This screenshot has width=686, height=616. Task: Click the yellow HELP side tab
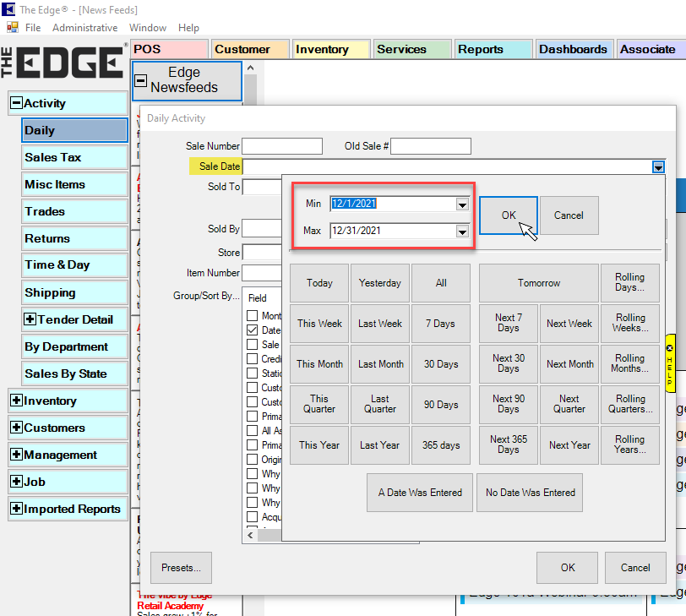[x=670, y=363]
